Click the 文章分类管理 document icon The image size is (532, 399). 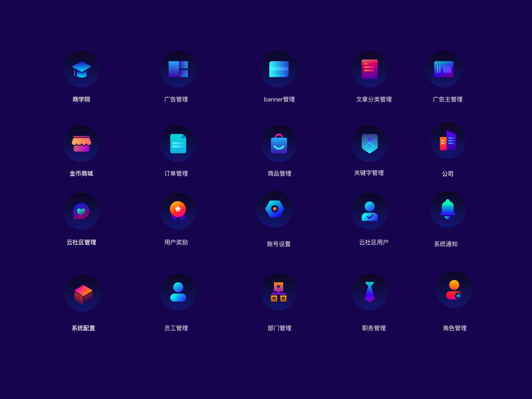pyautogui.click(x=370, y=69)
